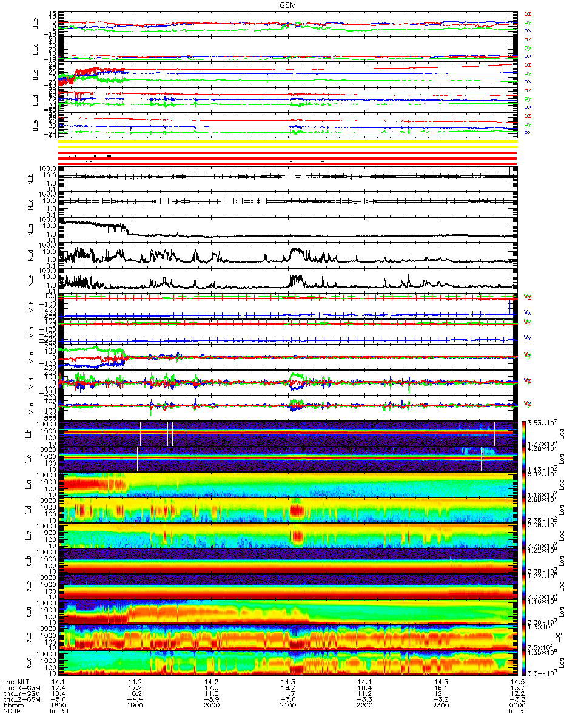Click the blue Vx legend of V_c panel
Viewport: 564px width, 728px height.
[528, 338]
